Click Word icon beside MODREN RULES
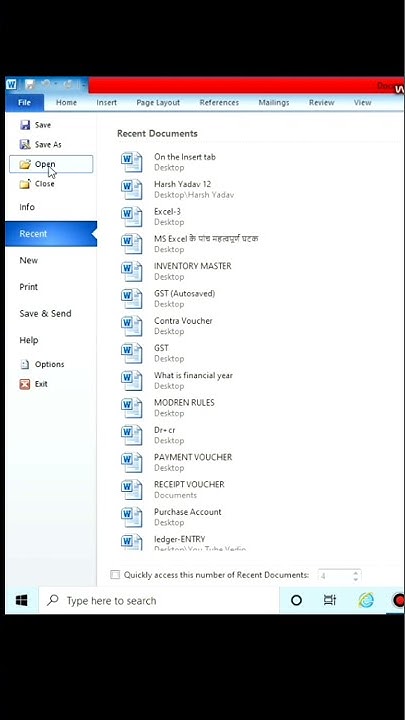 (x=132, y=408)
